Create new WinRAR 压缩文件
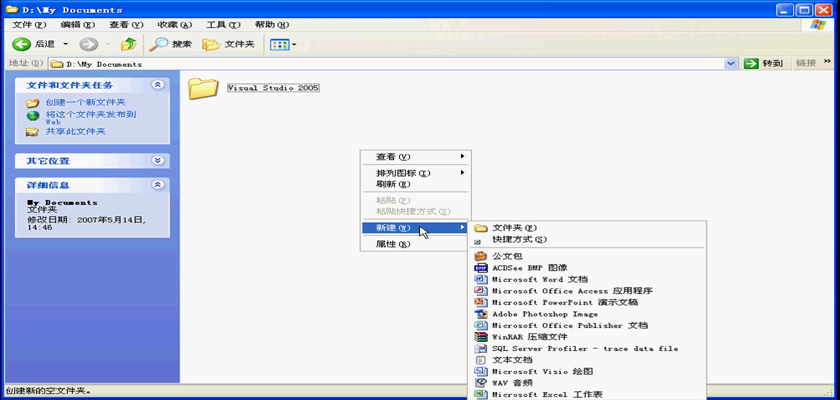The image size is (840, 400). (x=588, y=337)
